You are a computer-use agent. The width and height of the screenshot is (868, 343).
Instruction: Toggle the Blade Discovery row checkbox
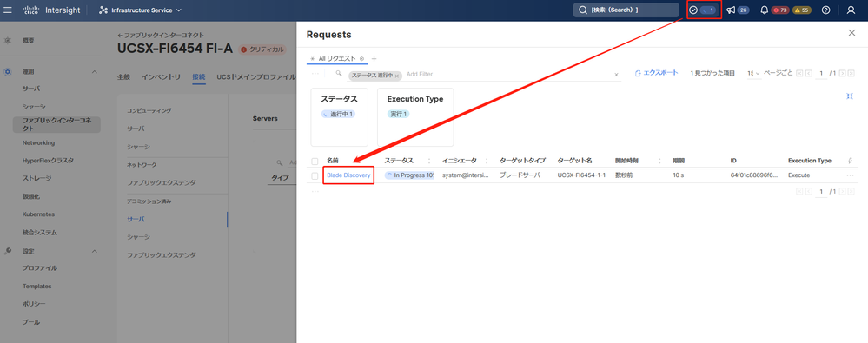[x=315, y=175]
